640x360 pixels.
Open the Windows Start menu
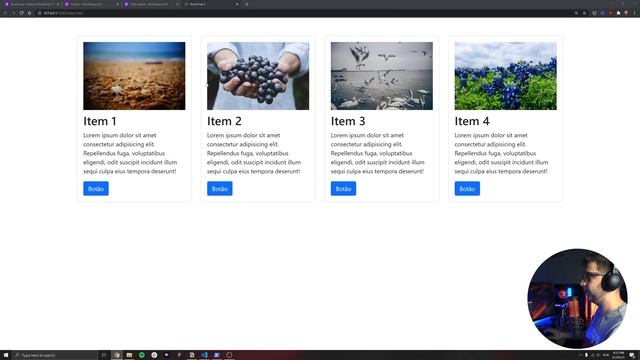click(x=6, y=355)
